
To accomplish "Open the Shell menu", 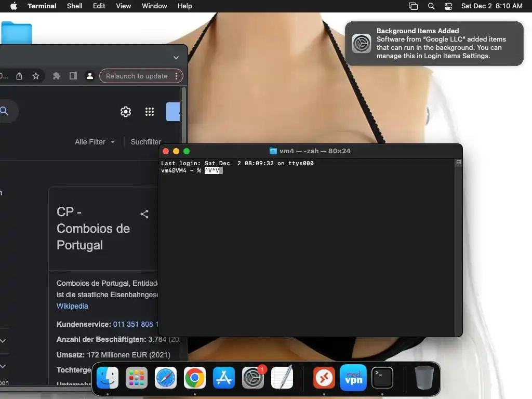I will (75, 6).
